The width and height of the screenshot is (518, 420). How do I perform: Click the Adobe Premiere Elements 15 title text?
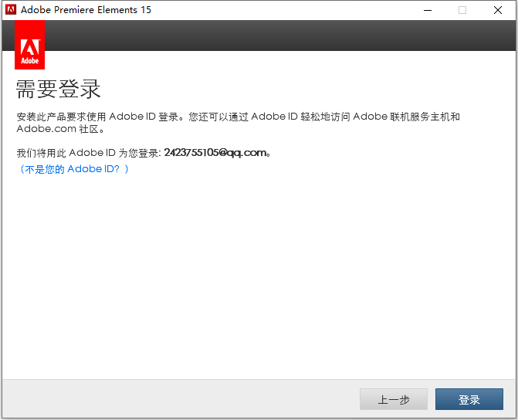coord(86,10)
